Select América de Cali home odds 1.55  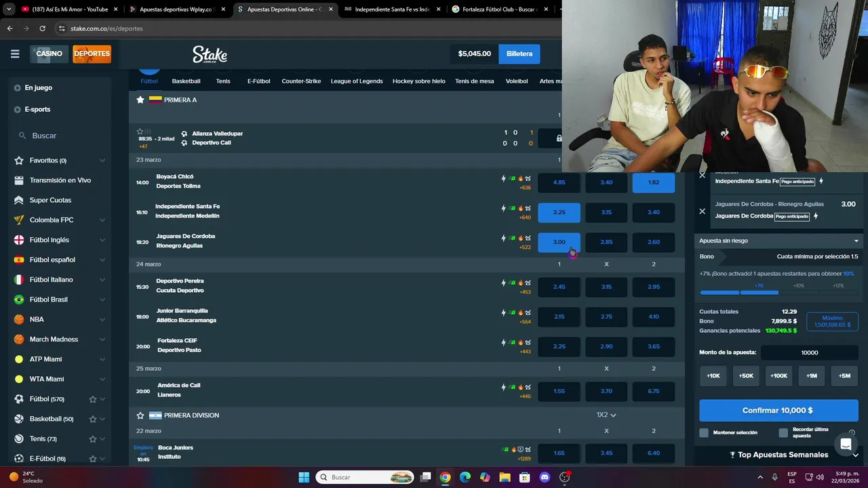559,391
